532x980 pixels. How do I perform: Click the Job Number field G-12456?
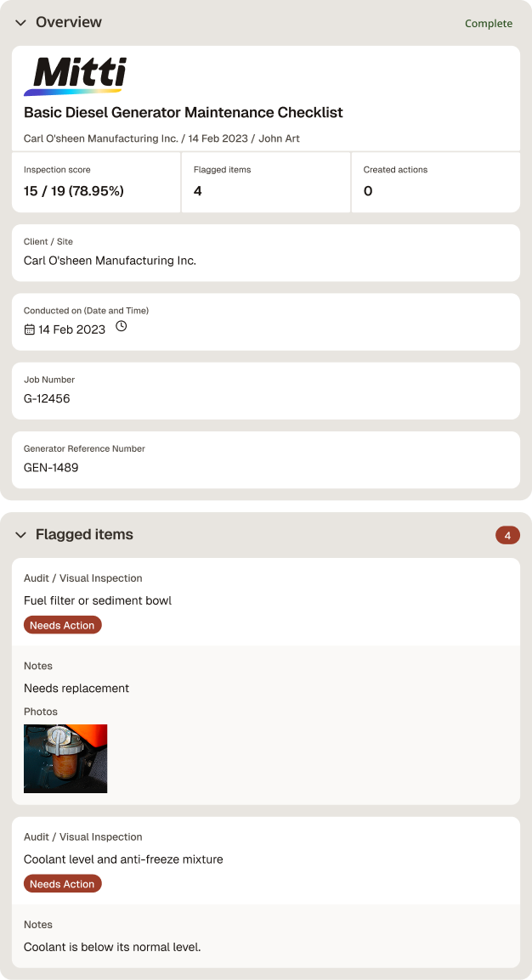pyautogui.click(x=266, y=391)
